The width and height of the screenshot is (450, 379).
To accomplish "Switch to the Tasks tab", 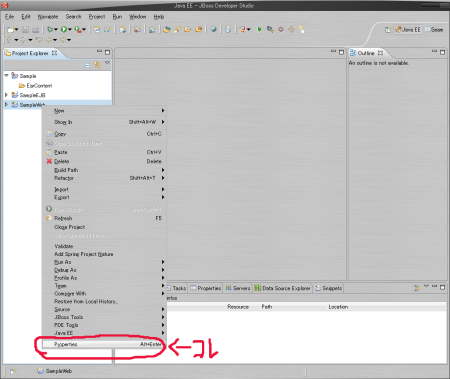I will click(x=177, y=288).
